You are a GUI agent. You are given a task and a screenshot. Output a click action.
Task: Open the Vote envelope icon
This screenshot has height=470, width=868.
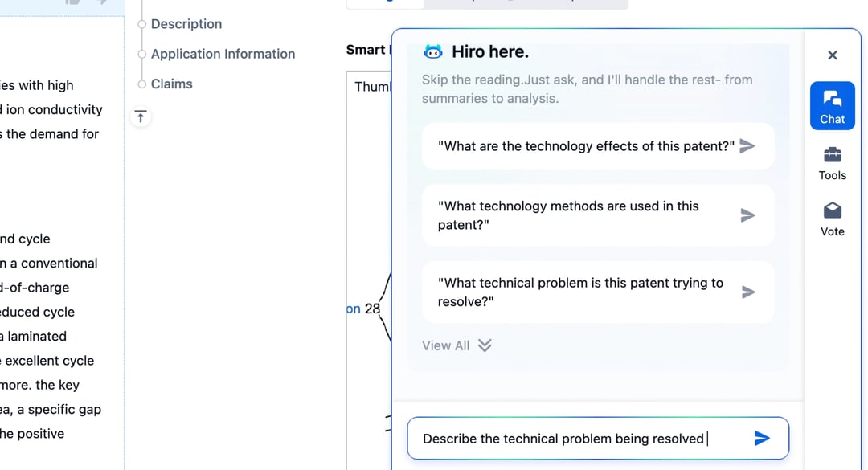click(832, 211)
